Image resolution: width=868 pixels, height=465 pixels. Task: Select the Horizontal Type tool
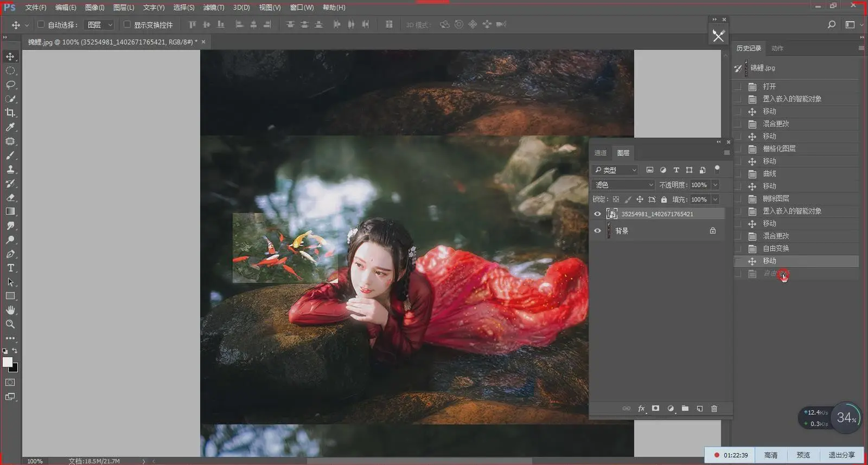point(10,268)
